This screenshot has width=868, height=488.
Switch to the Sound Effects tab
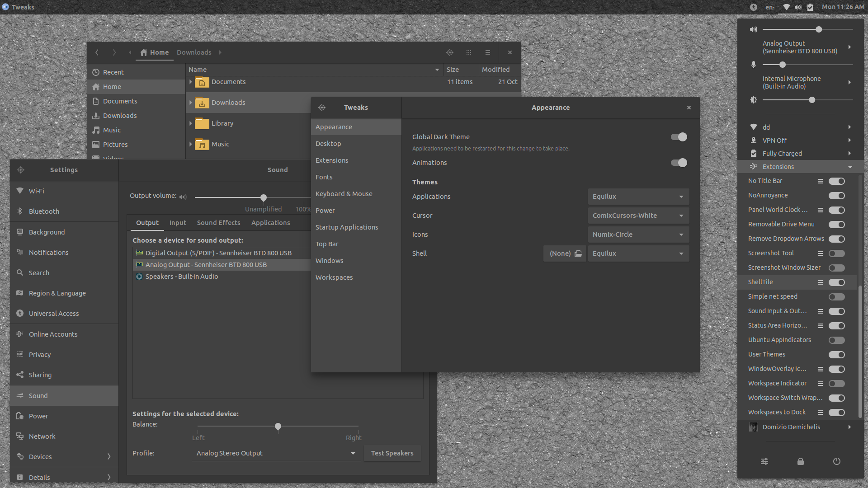pos(218,223)
